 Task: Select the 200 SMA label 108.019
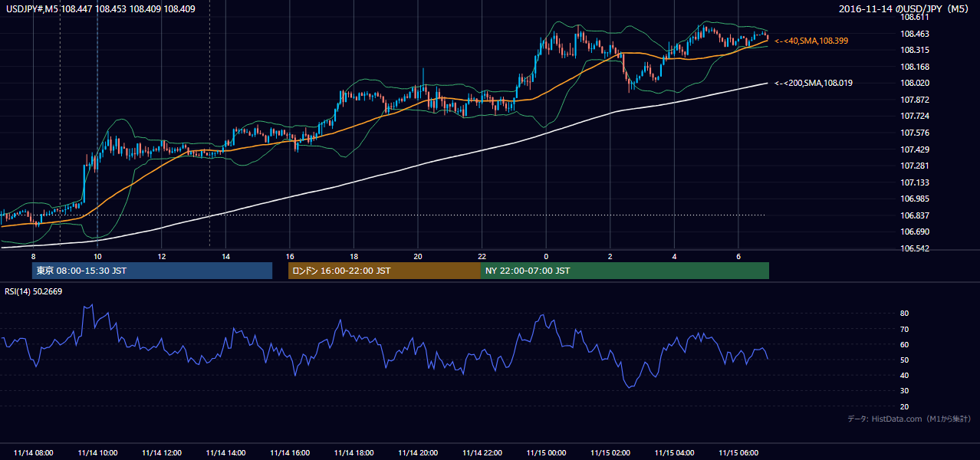(815, 83)
